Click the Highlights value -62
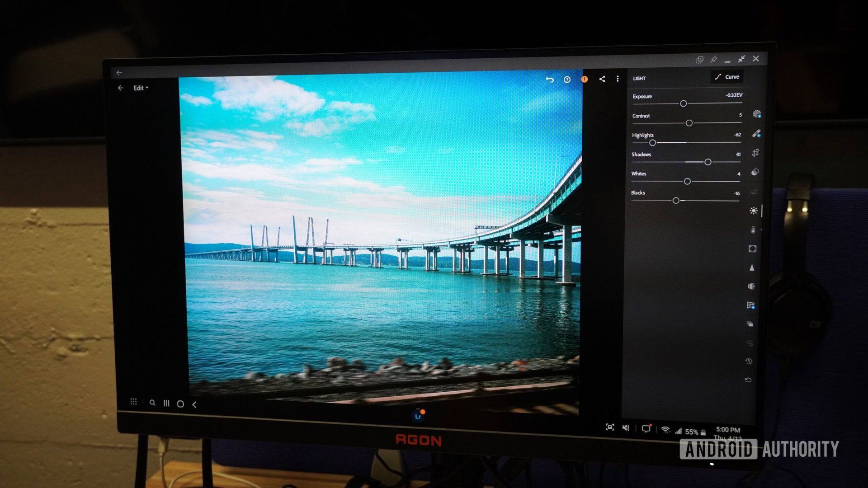 pyautogui.click(x=737, y=135)
